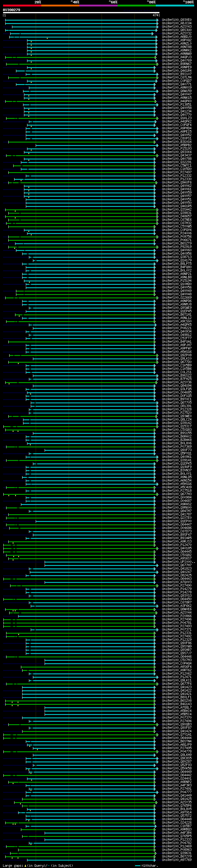
Task: Select the UniRef100_B9RN67 label
Action: pyautogui.click(x=176, y=64)
